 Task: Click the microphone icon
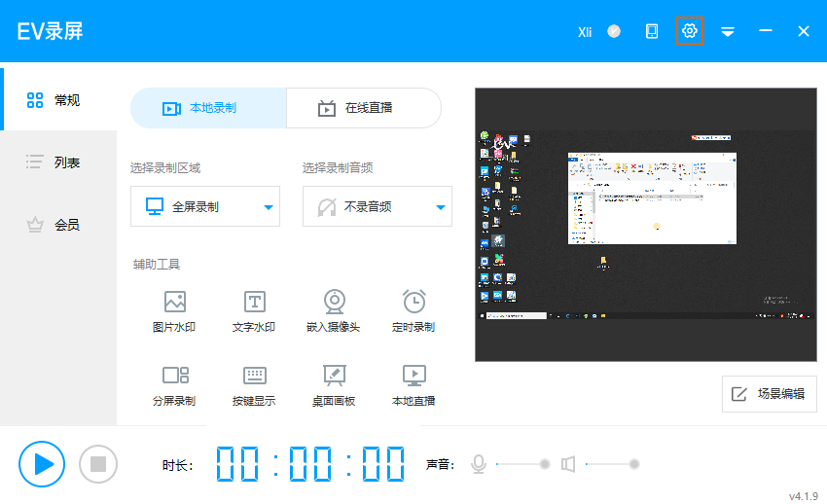479,464
